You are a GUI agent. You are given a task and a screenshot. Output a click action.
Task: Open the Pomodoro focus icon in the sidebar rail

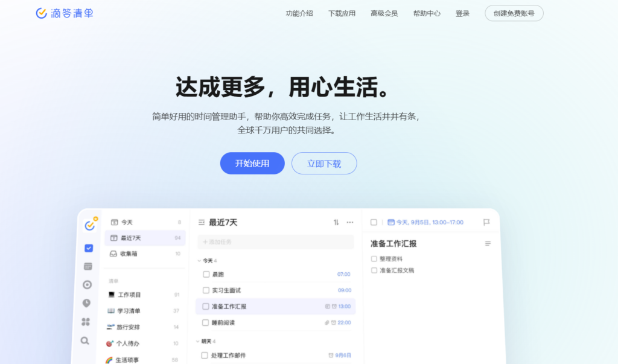click(88, 285)
